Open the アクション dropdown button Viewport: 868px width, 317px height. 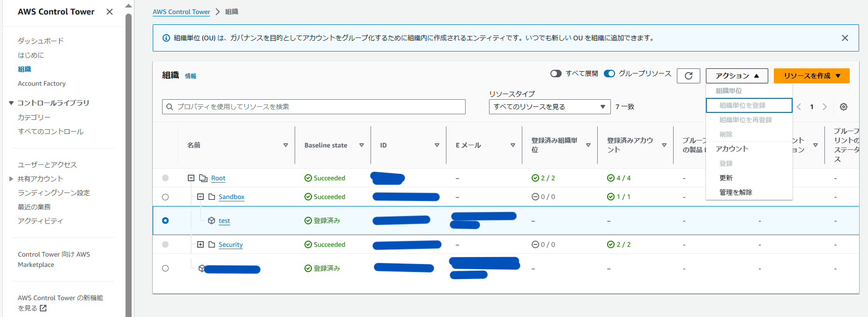pyautogui.click(x=737, y=76)
